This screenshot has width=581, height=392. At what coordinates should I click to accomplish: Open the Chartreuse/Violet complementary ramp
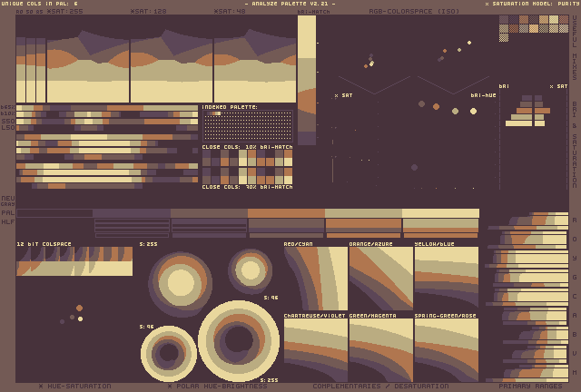coord(316,350)
